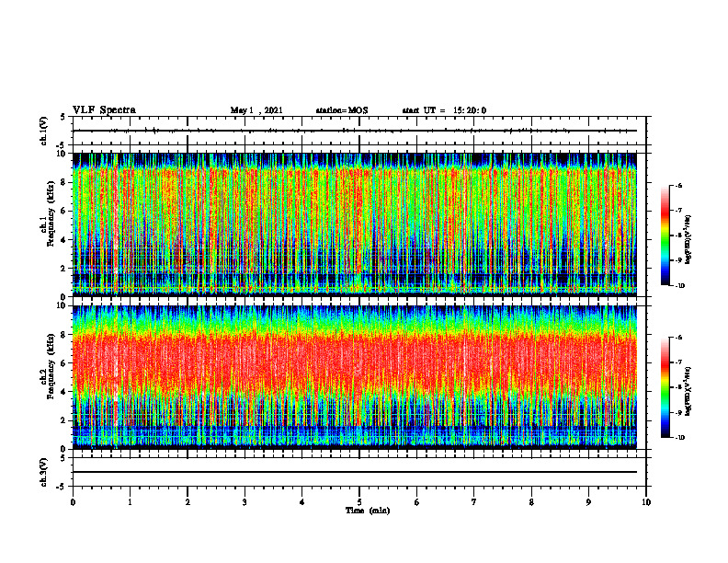728x563 pixels.
Task: Click time axis tick label "5"
Action: point(359,502)
